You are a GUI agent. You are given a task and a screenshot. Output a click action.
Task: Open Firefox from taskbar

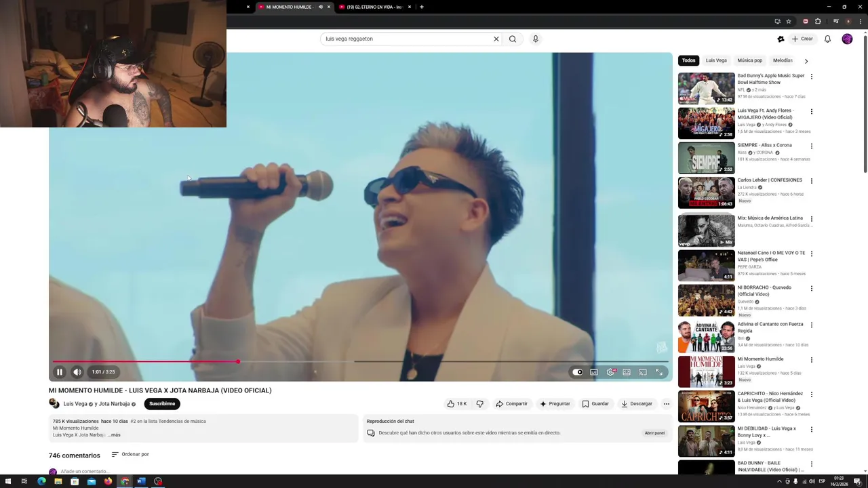[x=108, y=482]
